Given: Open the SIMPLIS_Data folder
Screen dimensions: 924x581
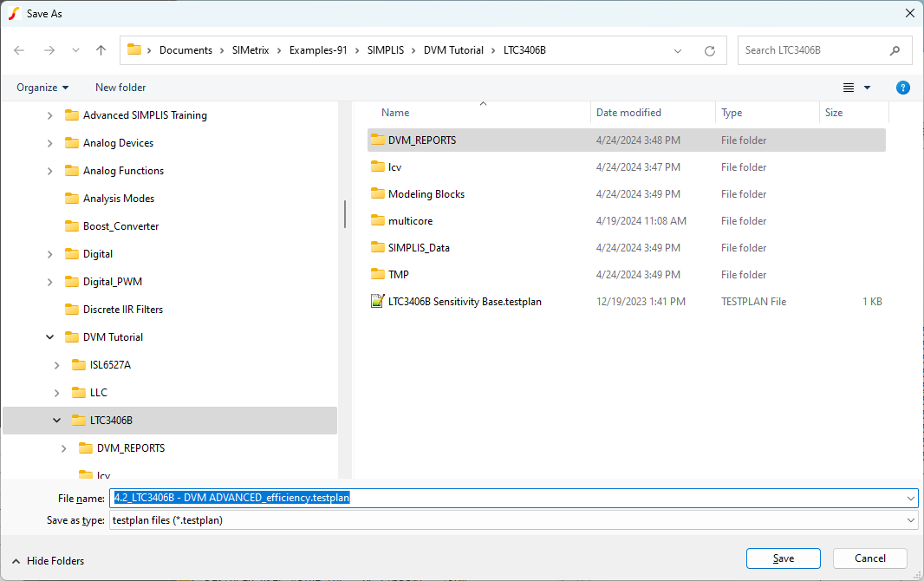Looking at the screenshot, I should point(418,248).
